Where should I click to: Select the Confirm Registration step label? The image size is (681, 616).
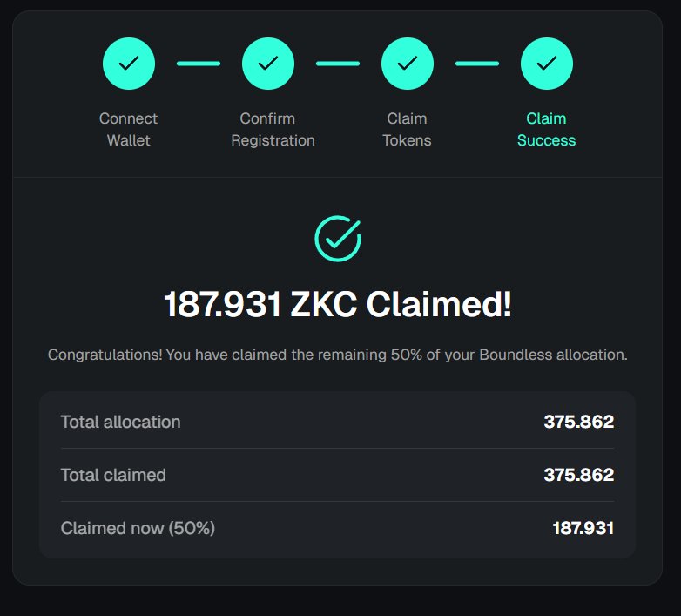(x=273, y=129)
